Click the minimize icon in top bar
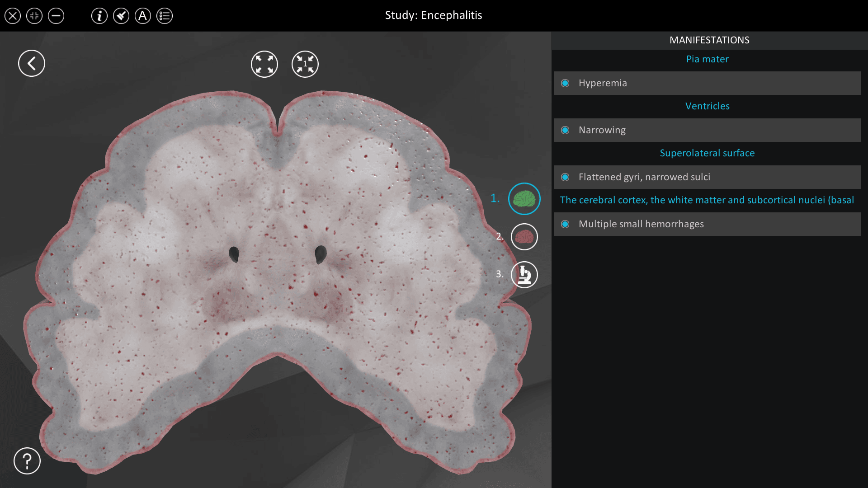The height and width of the screenshot is (488, 868). (x=56, y=16)
